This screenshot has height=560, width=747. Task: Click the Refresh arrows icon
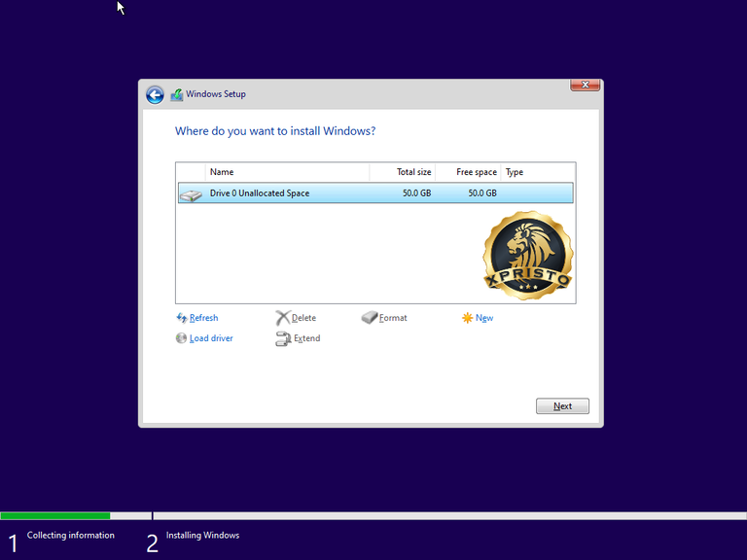(182, 318)
